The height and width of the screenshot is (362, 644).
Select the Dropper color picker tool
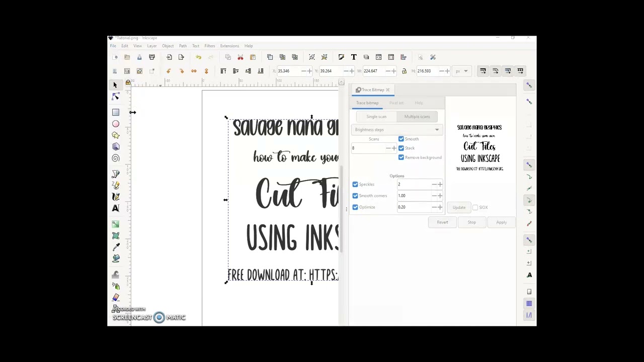116,247
